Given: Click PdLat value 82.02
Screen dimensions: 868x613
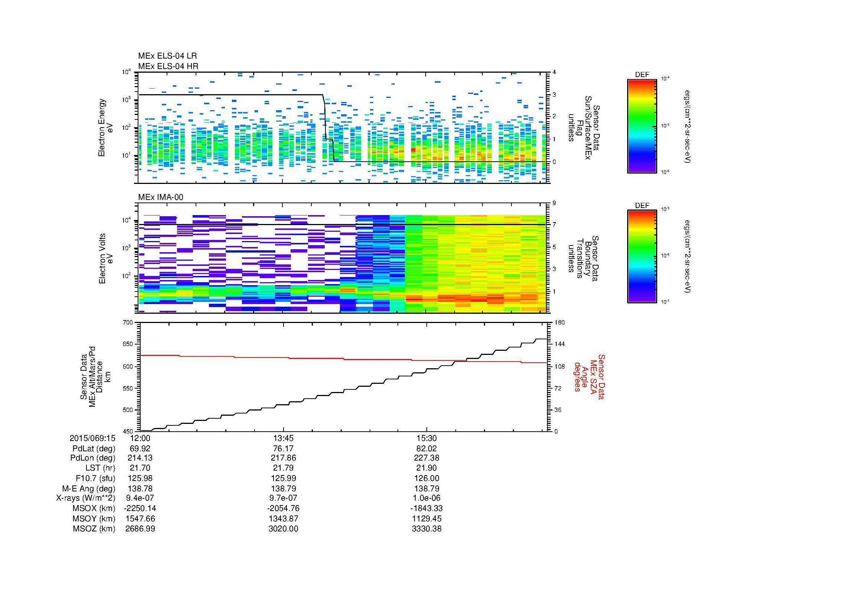Looking at the screenshot, I should pyautogui.click(x=426, y=449).
